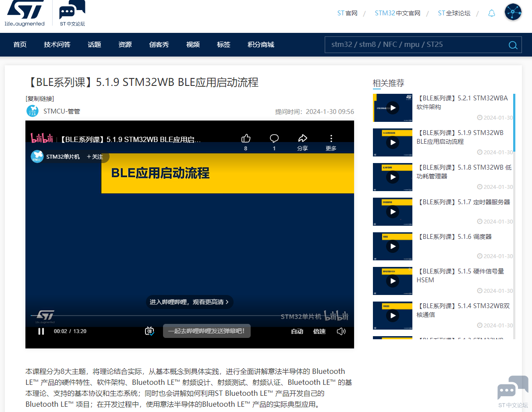Click the [复制链接] copy link
Viewport: 532px width, 412px height.
coord(40,99)
